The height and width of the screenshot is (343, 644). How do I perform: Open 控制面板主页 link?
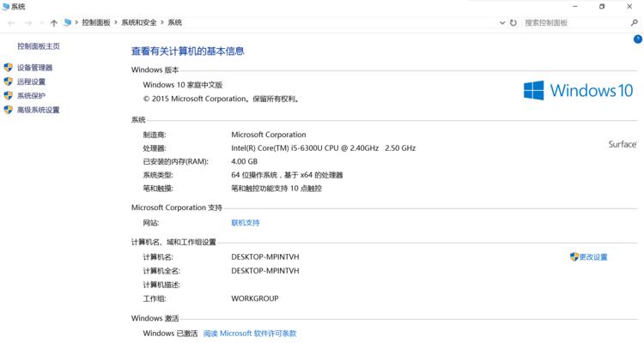point(39,46)
